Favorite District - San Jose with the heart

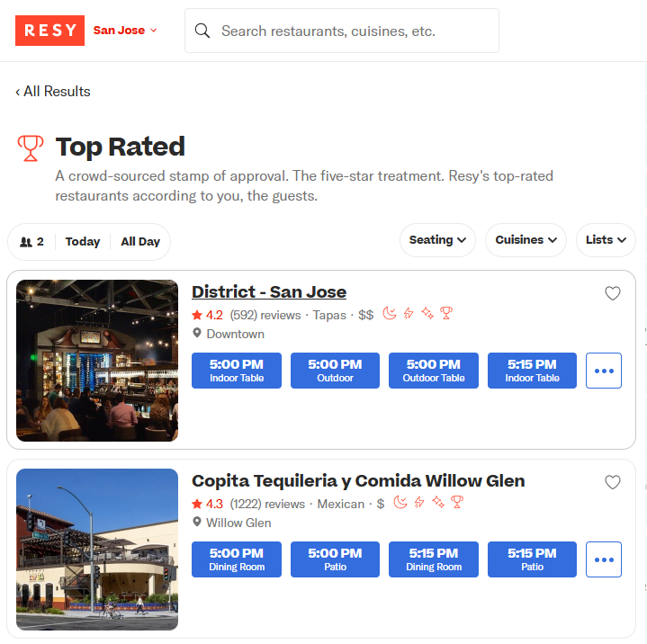tap(612, 293)
